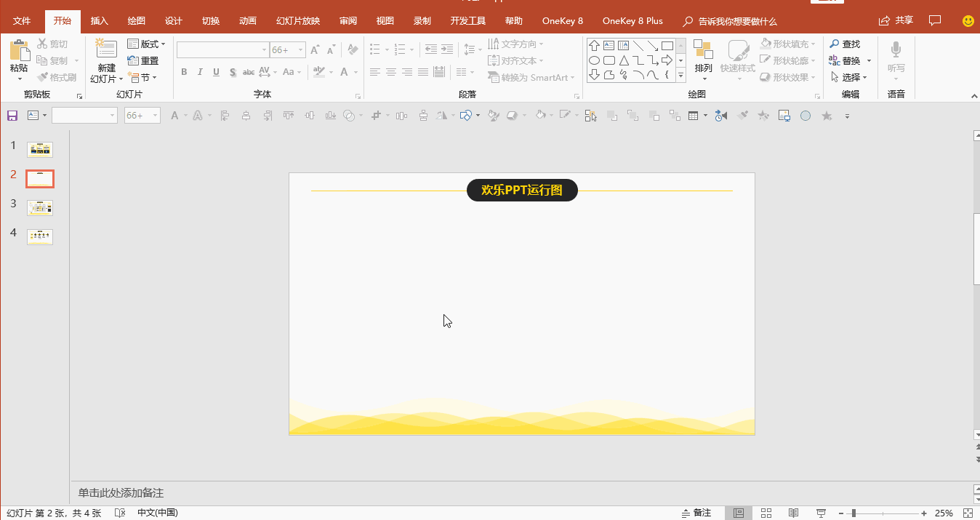Select slide 3 thumbnail
Viewport: 980px width, 520px height.
coord(40,207)
